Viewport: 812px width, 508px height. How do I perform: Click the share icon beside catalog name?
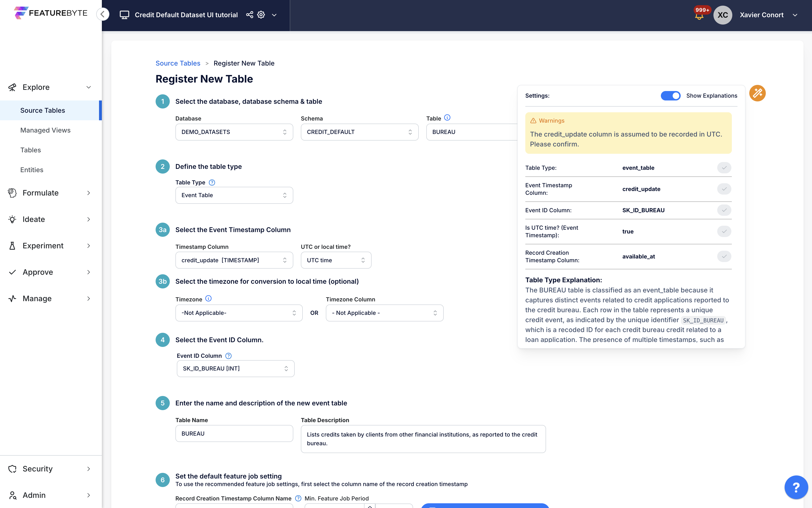tap(249, 15)
